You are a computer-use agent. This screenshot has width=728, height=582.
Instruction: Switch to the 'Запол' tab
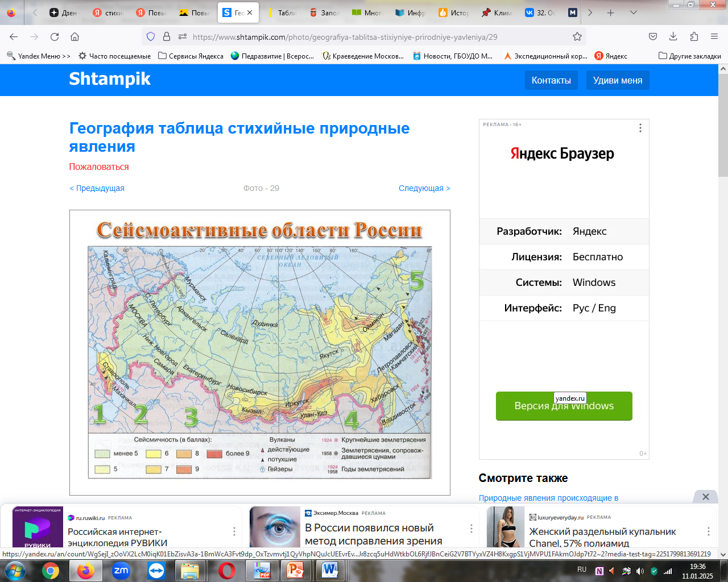pyautogui.click(x=325, y=13)
